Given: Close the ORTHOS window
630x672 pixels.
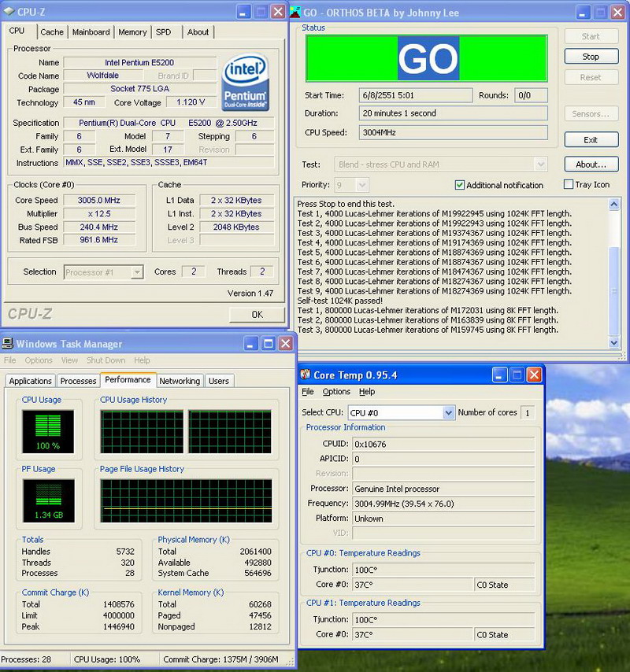Looking at the screenshot, I should point(617,13).
